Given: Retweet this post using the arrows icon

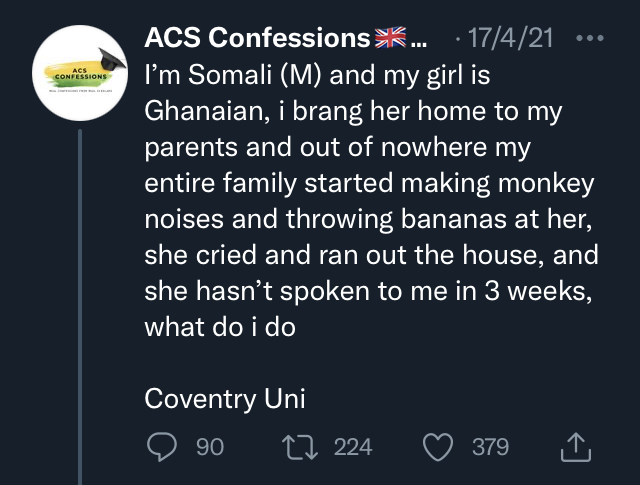Looking at the screenshot, I should tap(300, 447).
